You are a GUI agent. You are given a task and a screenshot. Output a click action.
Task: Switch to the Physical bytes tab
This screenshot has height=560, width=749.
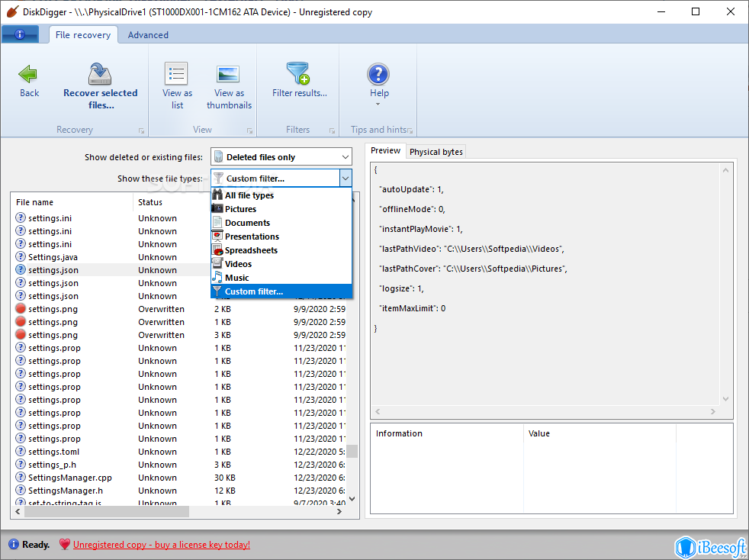(436, 152)
